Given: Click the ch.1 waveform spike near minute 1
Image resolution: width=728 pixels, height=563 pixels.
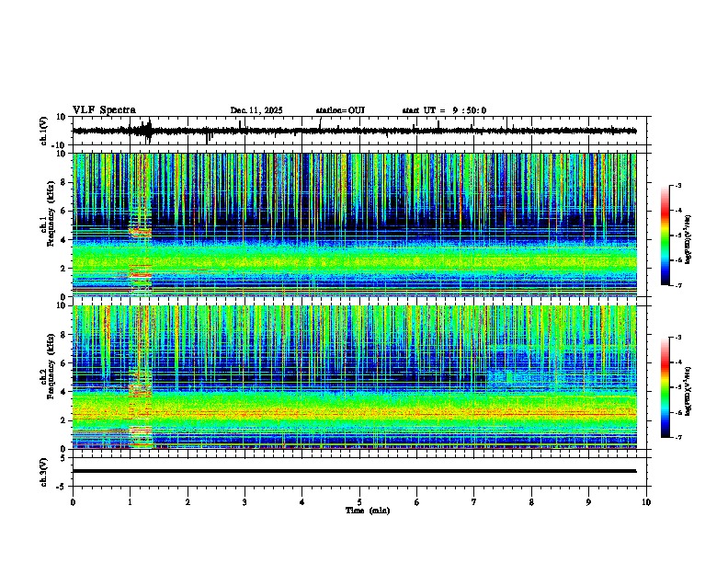Looking at the screenshot, I should click(149, 131).
